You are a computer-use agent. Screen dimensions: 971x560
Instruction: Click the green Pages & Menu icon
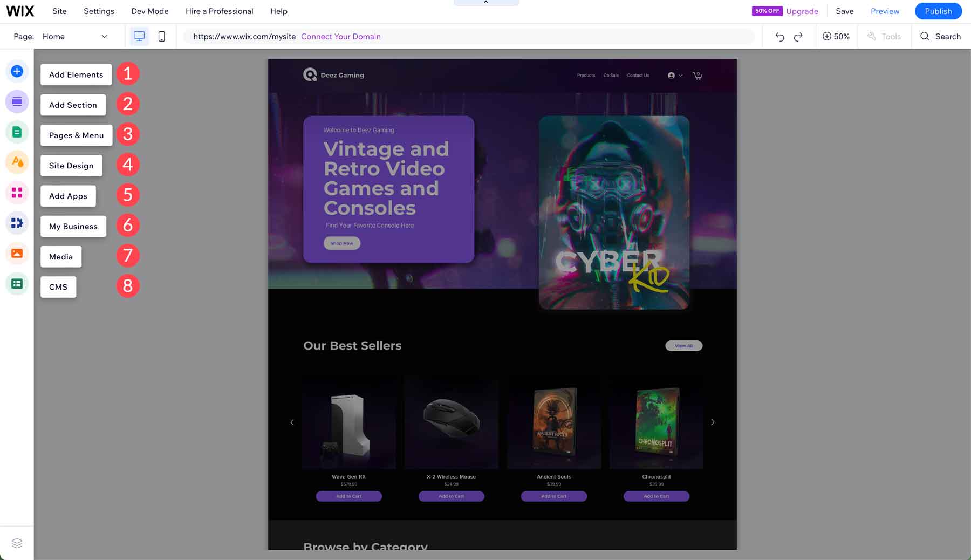click(17, 131)
